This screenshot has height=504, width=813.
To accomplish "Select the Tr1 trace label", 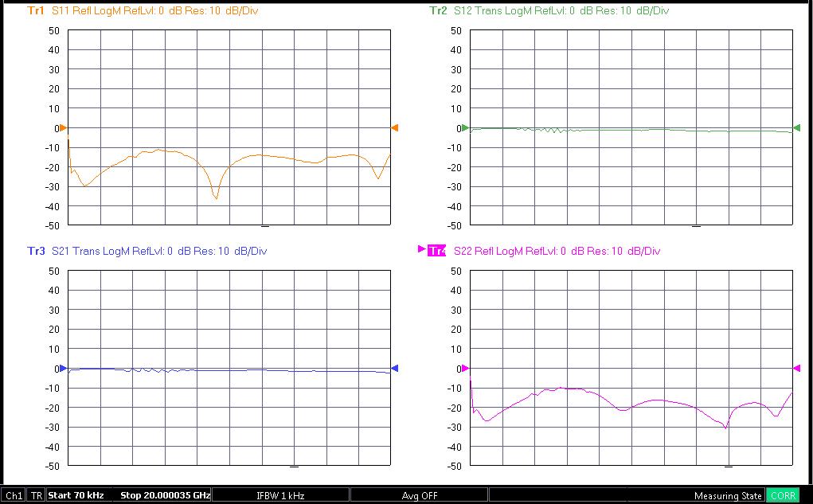I will point(36,10).
